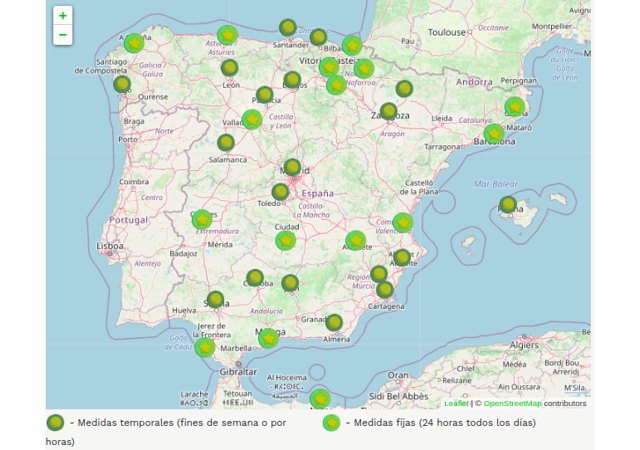
Task: Click the 'Lleida' map label
Action: click(x=442, y=119)
